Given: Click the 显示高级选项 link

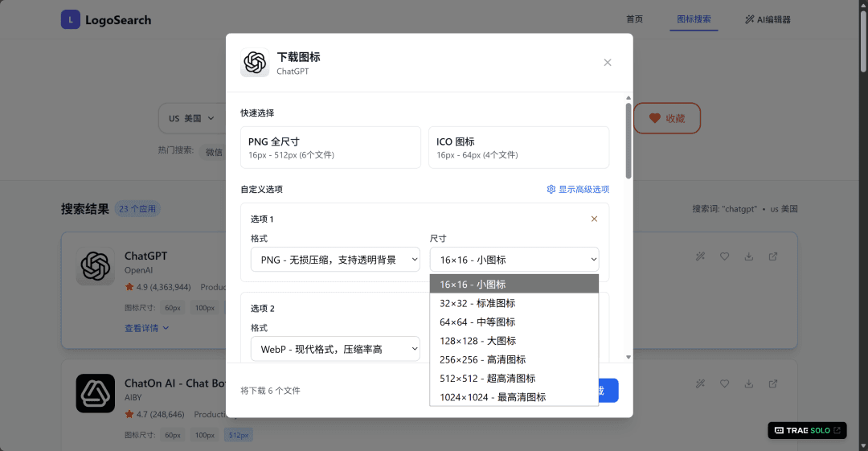Looking at the screenshot, I should 578,190.
